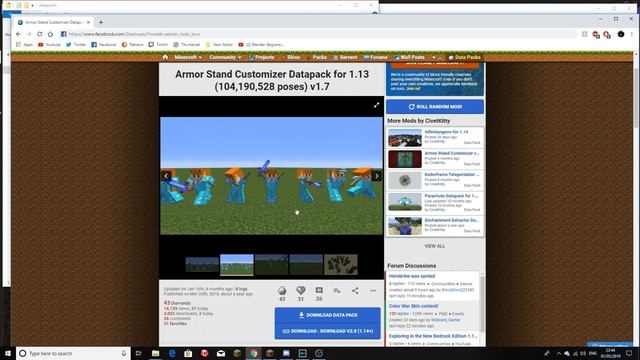Click the Roll Random Mod button
Screen dimensions: 640x360
[x=435, y=107]
